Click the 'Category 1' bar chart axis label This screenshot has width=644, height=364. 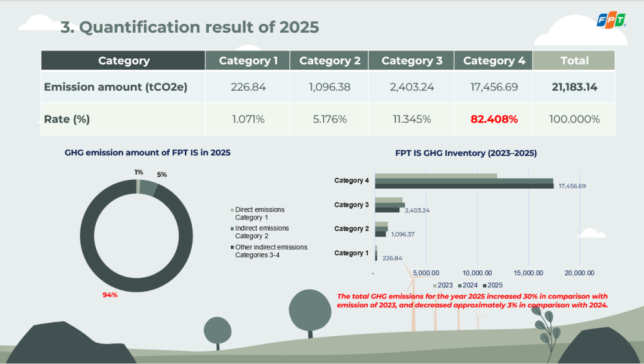point(352,253)
